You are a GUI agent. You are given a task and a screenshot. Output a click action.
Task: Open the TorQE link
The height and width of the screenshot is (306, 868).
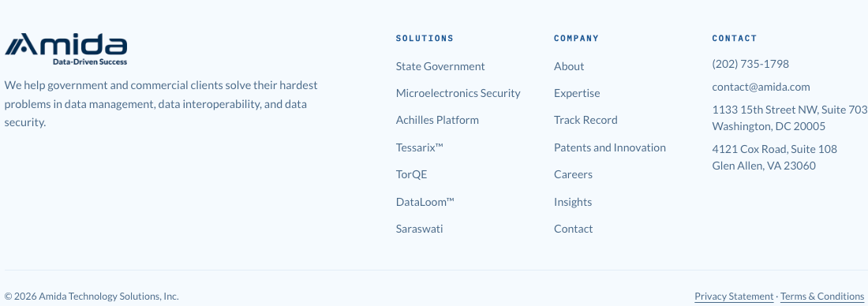coord(411,174)
